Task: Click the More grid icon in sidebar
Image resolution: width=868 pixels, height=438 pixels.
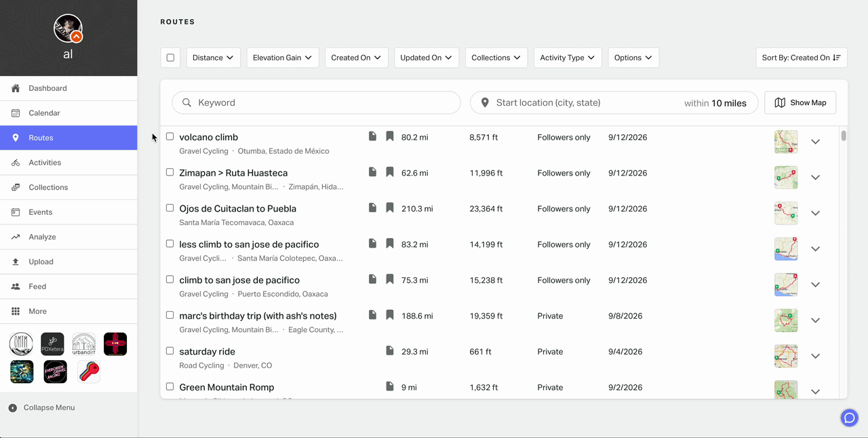Action: 16,311
